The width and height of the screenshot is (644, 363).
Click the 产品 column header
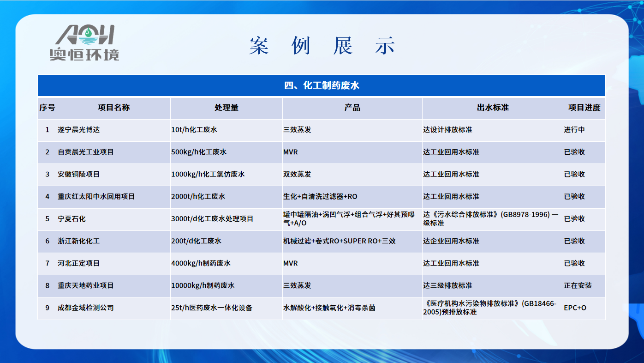352,108
